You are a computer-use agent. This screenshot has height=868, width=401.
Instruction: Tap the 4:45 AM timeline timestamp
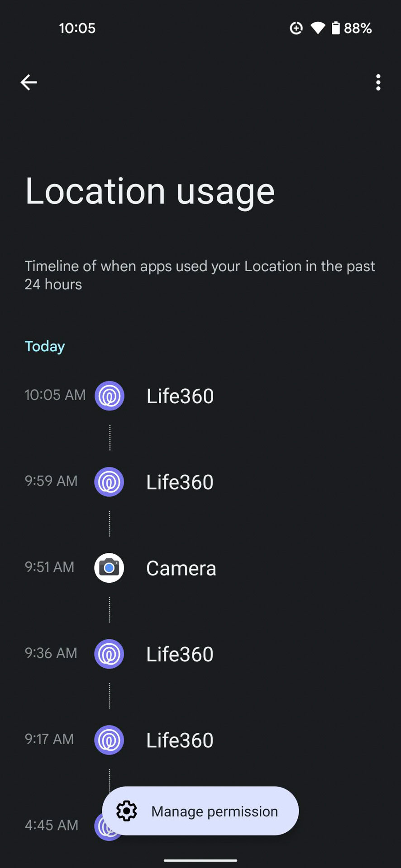click(x=52, y=825)
